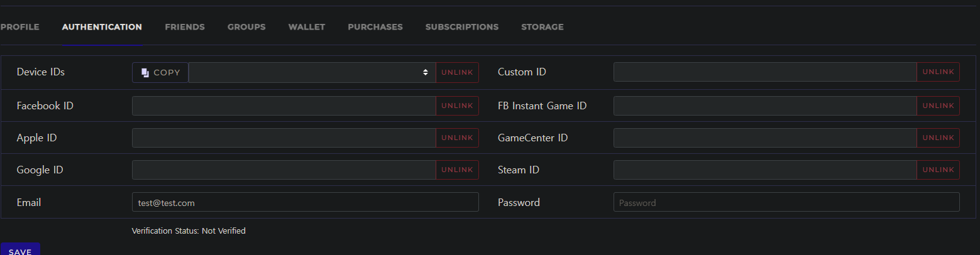Unlink the FB Instant Game ID

(x=938, y=106)
